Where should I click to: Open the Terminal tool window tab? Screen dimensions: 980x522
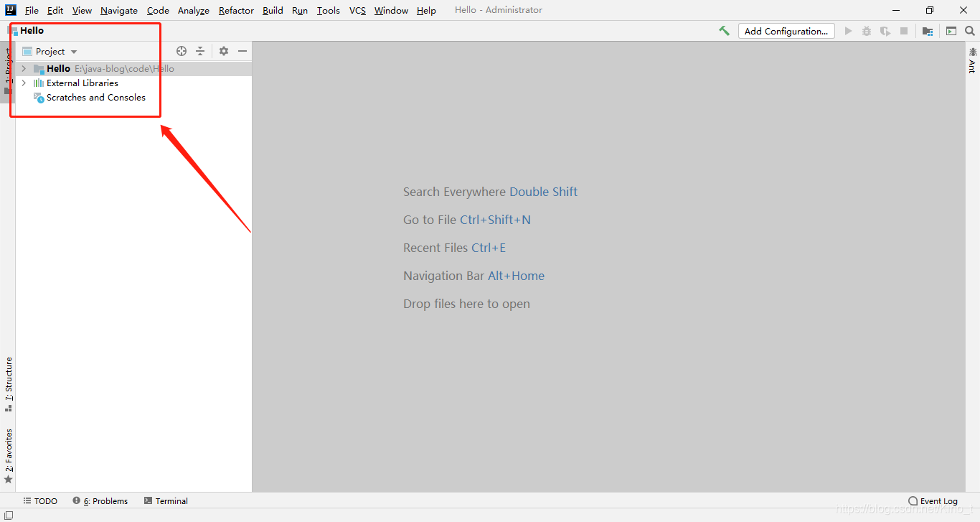tap(166, 501)
